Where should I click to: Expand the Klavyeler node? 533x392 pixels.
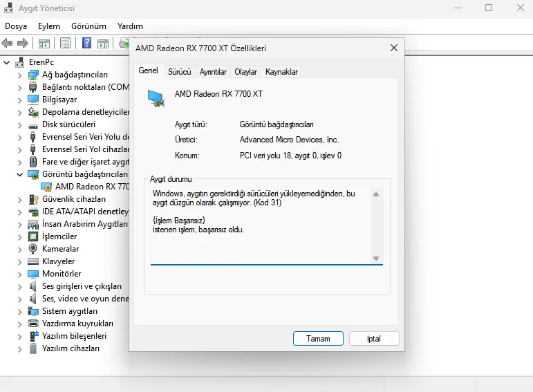[x=19, y=262]
